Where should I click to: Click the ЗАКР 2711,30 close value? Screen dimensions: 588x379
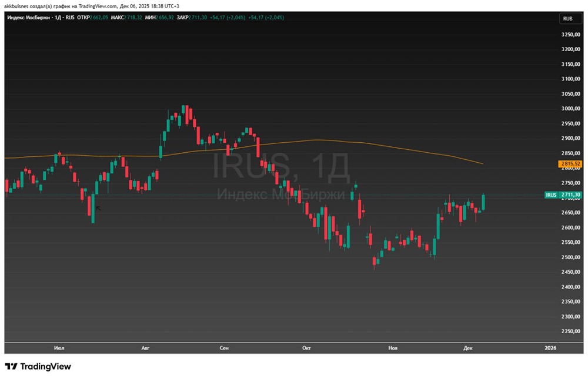click(192, 18)
